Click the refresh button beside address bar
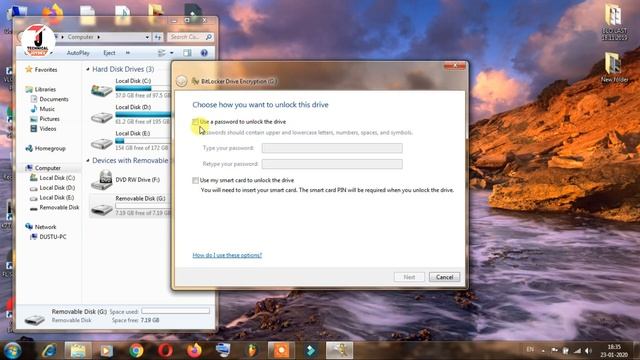This screenshot has height=360, width=640. tap(158, 37)
